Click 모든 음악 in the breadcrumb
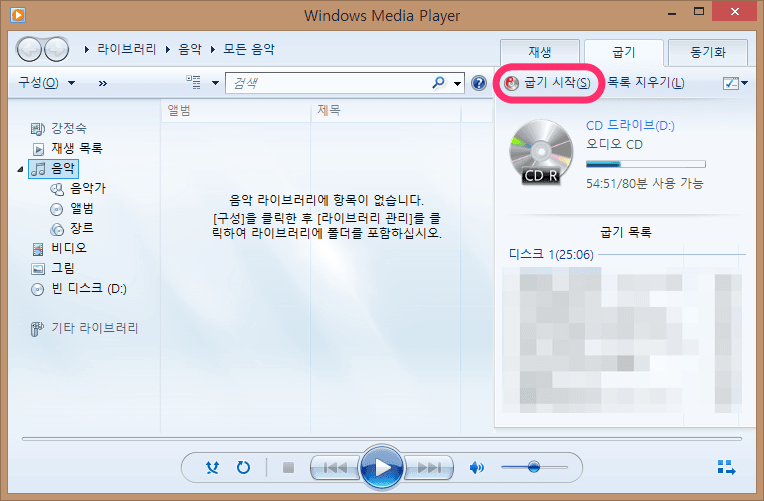Image resolution: width=764 pixels, height=501 pixels. (x=249, y=49)
